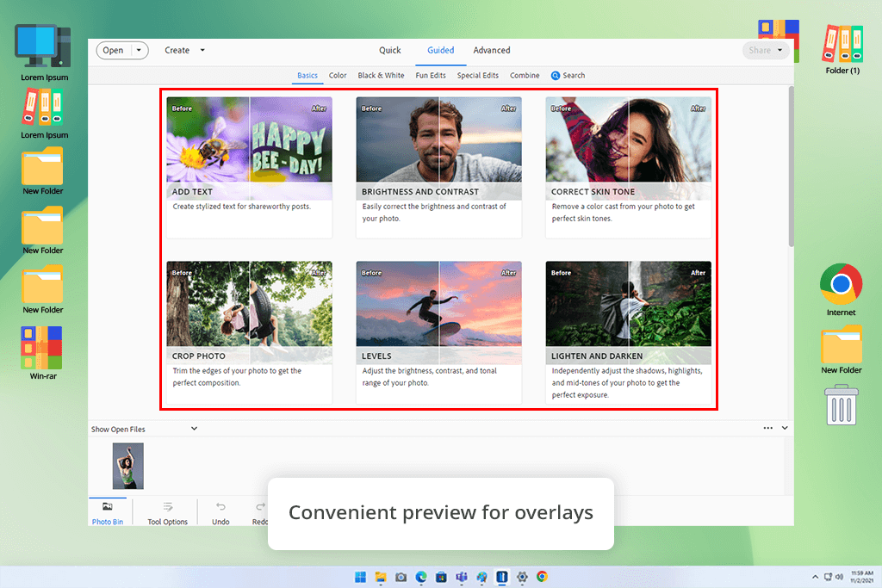Go to the Special Edits category
Viewport: 882px width, 588px height.
[x=477, y=75]
